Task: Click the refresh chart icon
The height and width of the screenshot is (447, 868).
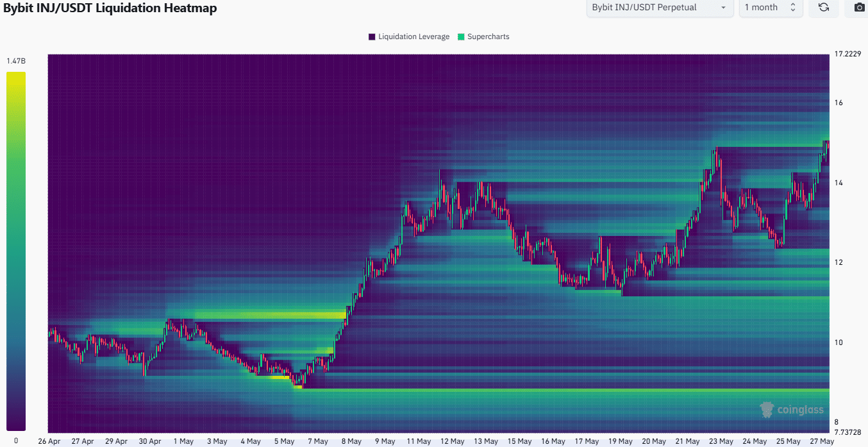Action: (824, 8)
